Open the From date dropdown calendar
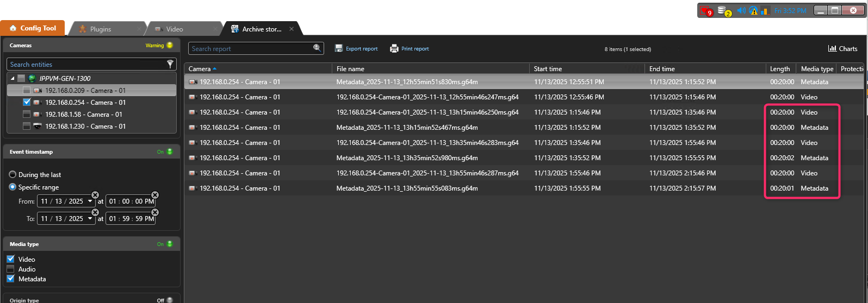The height and width of the screenshot is (303, 868). 90,201
